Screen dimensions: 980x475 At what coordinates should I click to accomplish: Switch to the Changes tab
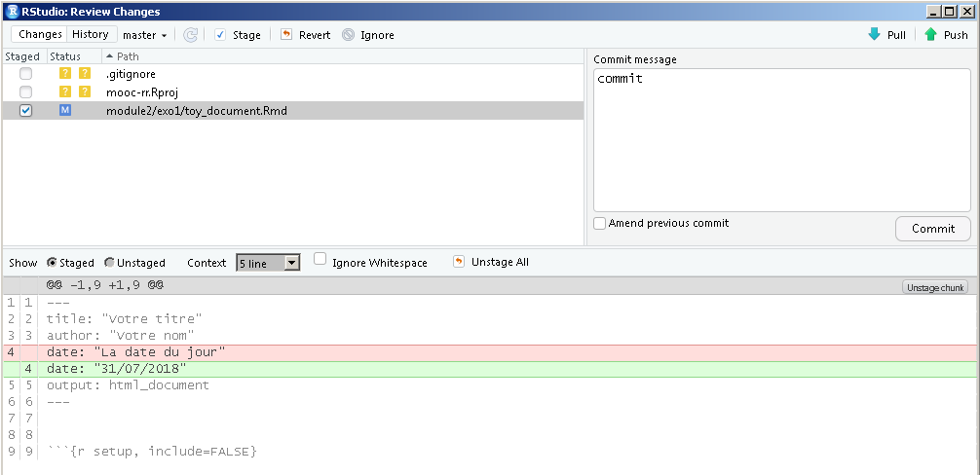40,34
